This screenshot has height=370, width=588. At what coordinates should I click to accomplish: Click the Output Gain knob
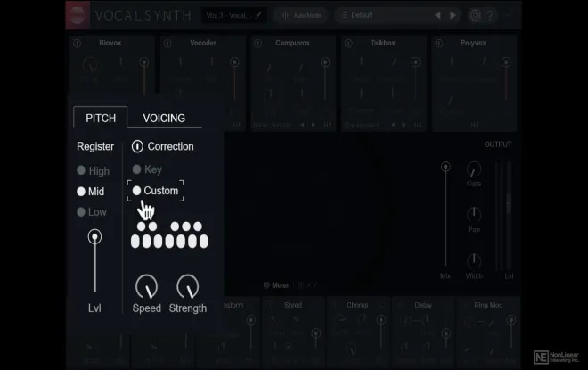click(474, 169)
